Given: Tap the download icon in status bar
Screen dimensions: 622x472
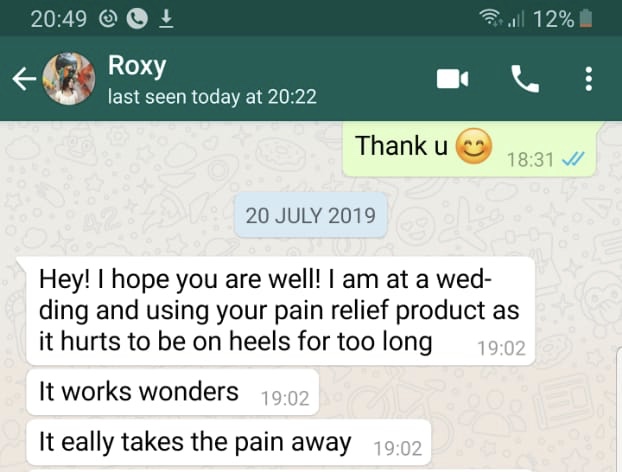Looking at the screenshot, I should coord(166,19).
